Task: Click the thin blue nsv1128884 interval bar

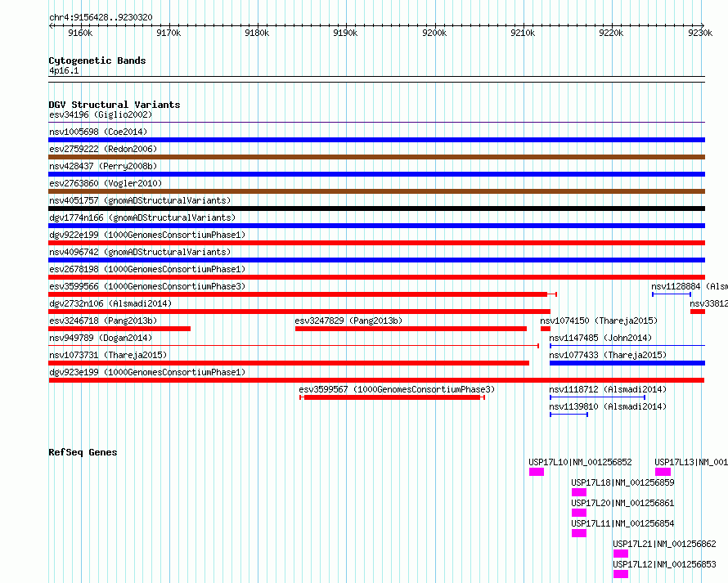Action: (672, 294)
